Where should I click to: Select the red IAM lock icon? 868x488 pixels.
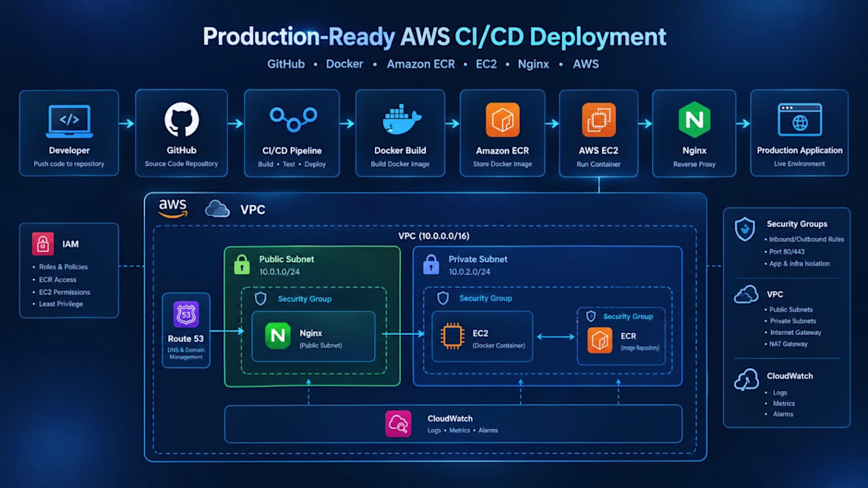tap(43, 244)
